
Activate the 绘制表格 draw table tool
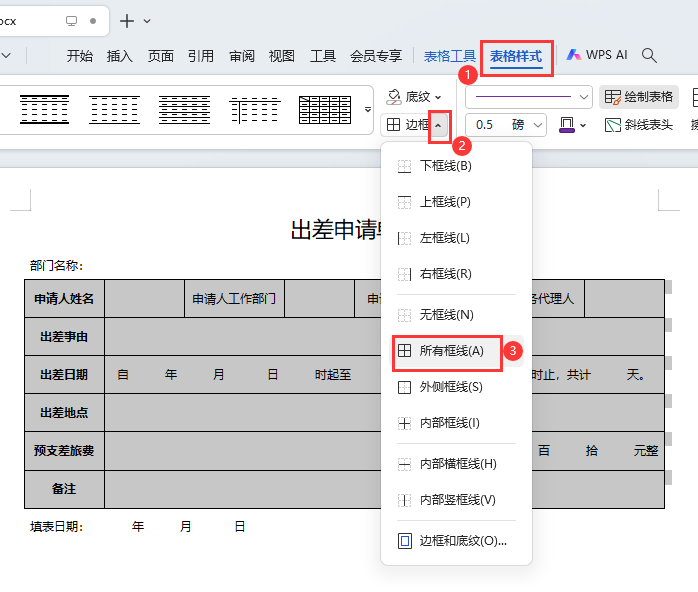point(639,97)
